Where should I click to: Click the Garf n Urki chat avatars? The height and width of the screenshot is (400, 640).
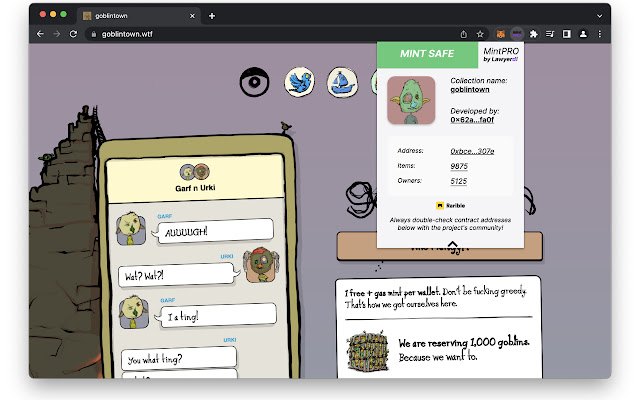pos(195,172)
